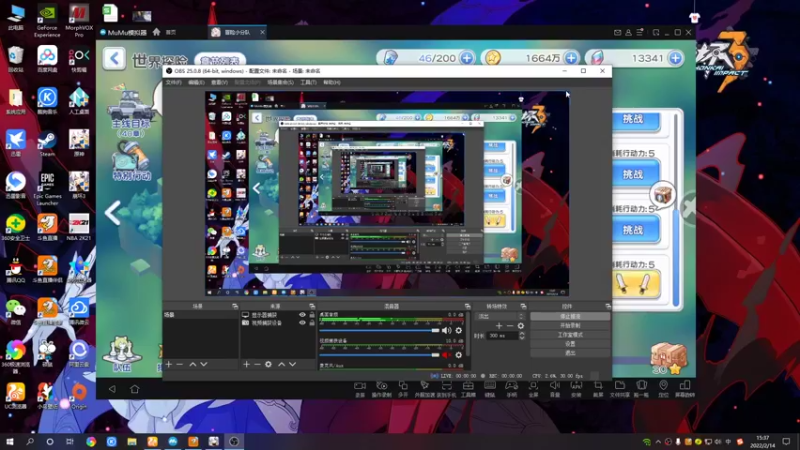
Task: Open the OBS scene collection menu
Action: [x=280, y=82]
